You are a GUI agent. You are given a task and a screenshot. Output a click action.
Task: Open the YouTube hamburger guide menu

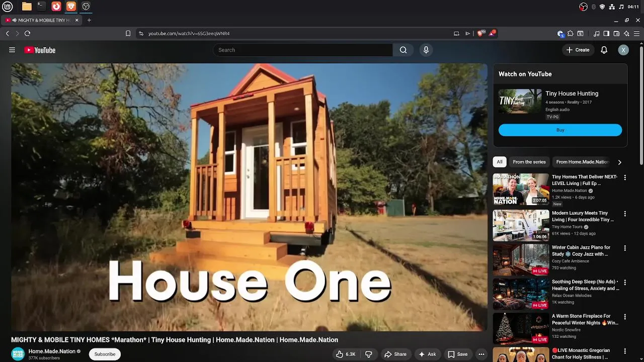12,50
